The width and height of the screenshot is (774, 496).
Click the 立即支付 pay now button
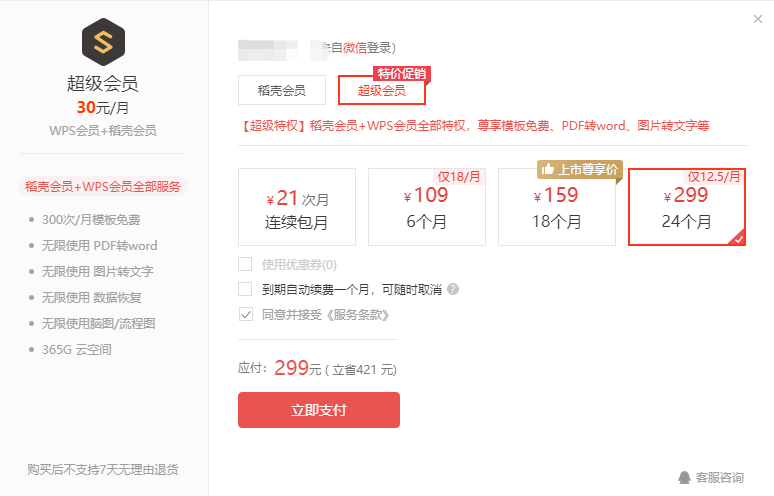(x=319, y=410)
